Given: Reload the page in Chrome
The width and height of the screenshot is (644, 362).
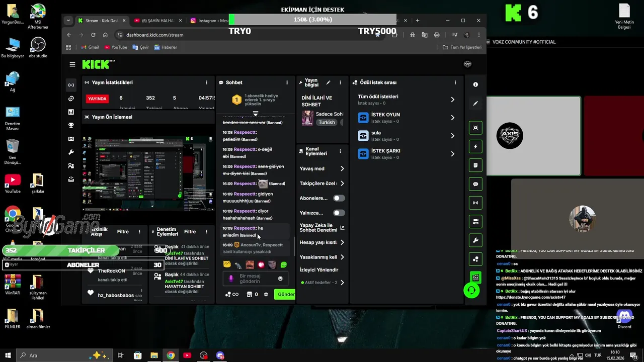Looking at the screenshot, I should coord(93,35).
